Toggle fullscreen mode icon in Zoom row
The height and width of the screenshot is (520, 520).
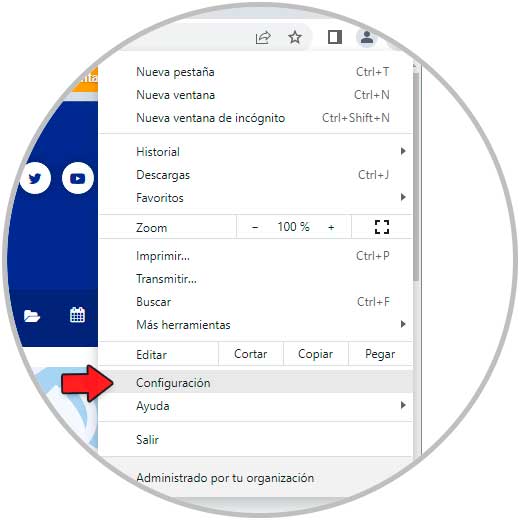(382, 227)
